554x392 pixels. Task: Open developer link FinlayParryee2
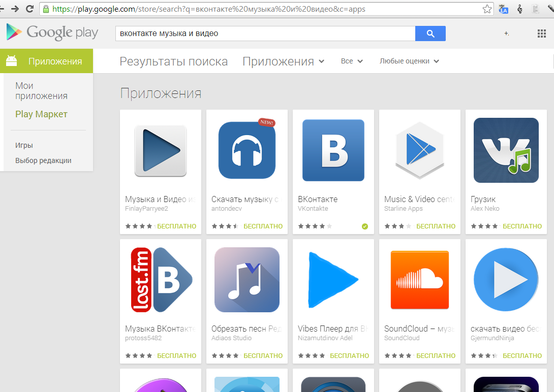tap(146, 209)
